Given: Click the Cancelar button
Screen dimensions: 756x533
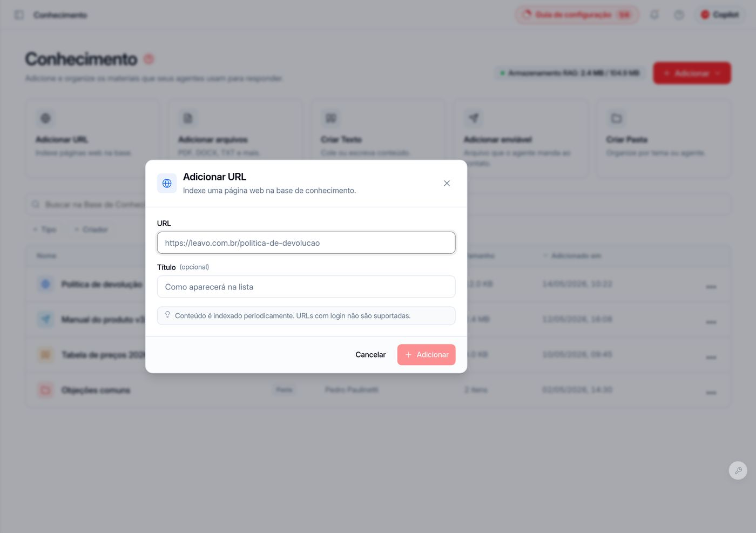Looking at the screenshot, I should coord(370,355).
